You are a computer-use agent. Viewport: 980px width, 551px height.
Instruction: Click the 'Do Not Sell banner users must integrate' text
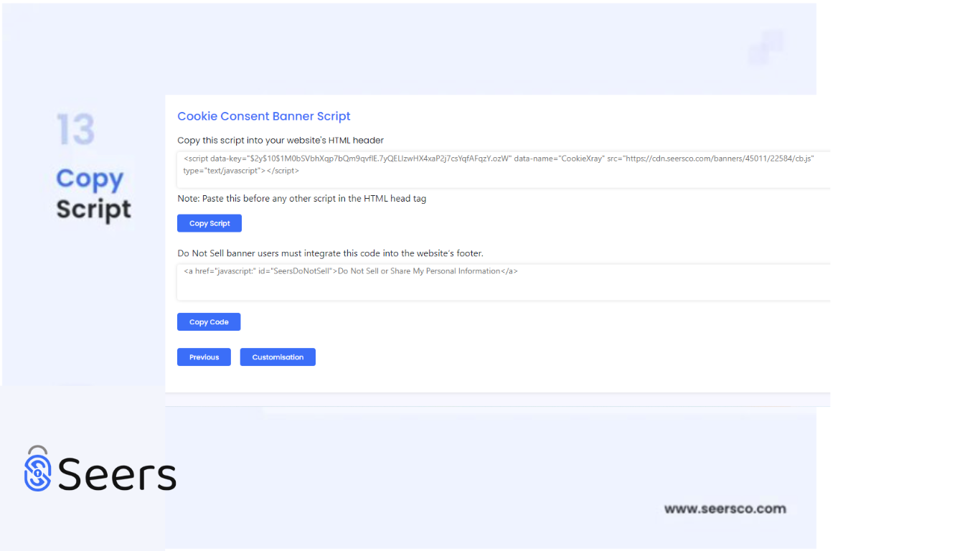pyautogui.click(x=331, y=253)
